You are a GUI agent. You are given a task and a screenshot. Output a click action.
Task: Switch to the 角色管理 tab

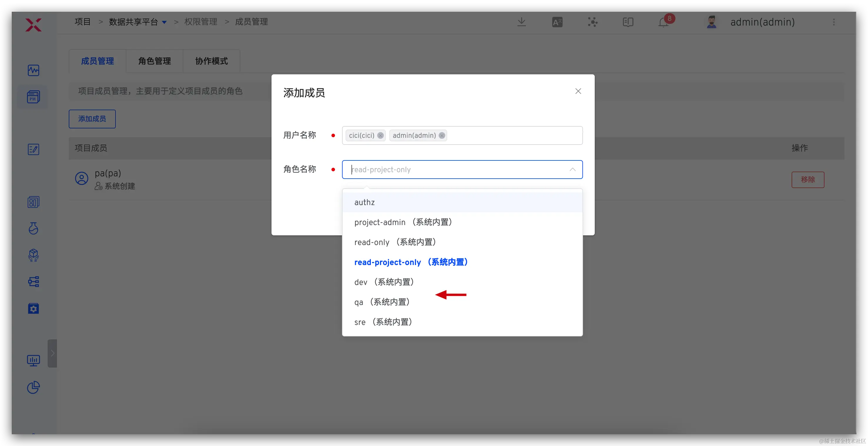pos(154,61)
